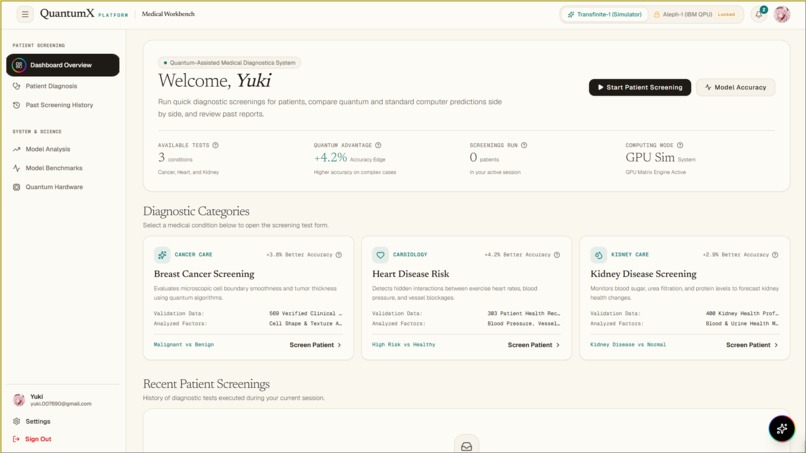Click the Kidney Disease vs Normal label
806x453 pixels.
[x=628, y=345]
